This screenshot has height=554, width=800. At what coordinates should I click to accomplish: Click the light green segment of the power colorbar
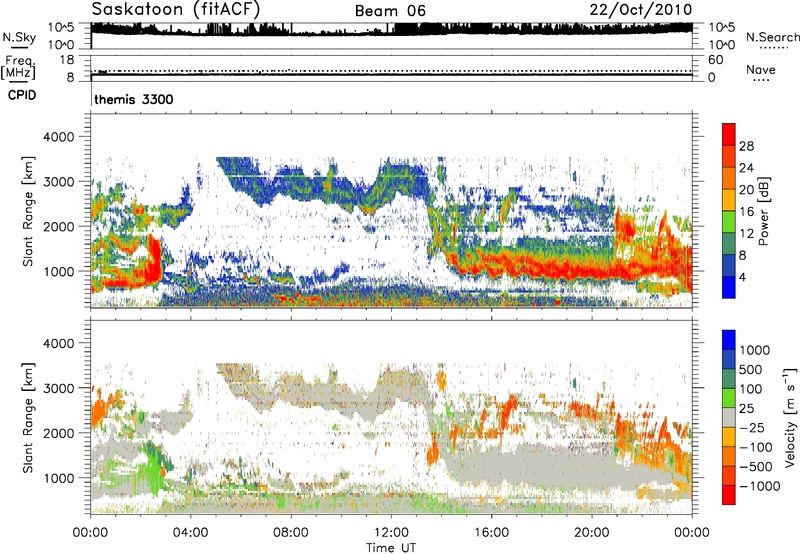pyautogui.click(x=729, y=222)
